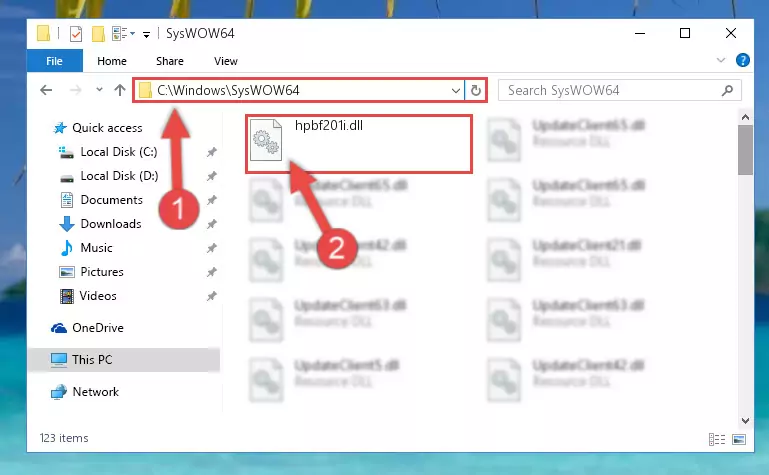Open Local Disk (D:) in the sidebar
This screenshot has width=769, height=475.
[x=119, y=176]
